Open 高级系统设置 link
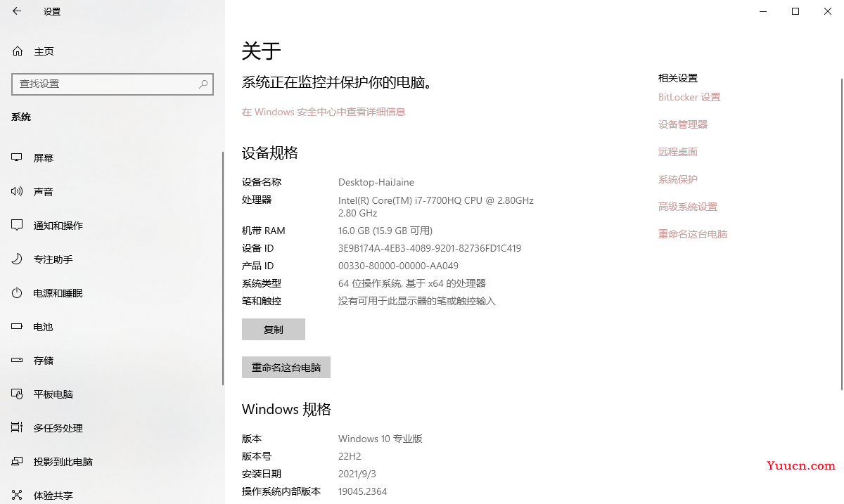The image size is (844, 504). (x=688, y=207)
